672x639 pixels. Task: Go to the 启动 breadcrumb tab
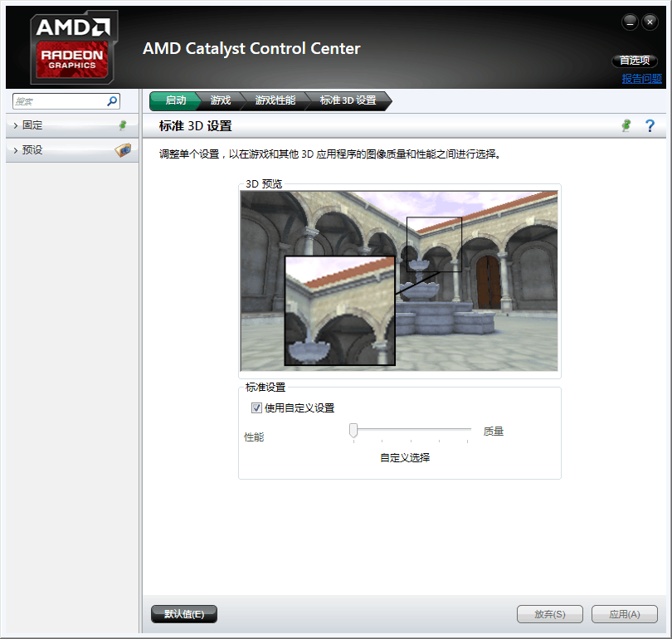175,100
